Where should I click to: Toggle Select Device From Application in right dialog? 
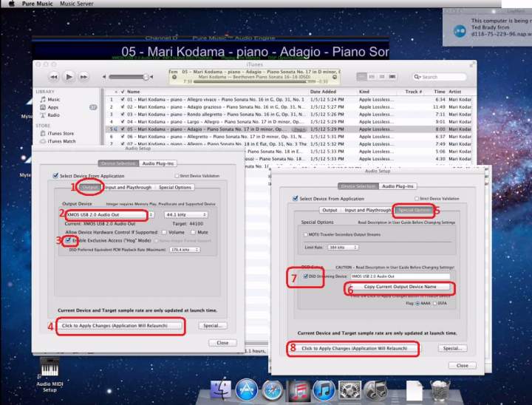coord(295,199)
